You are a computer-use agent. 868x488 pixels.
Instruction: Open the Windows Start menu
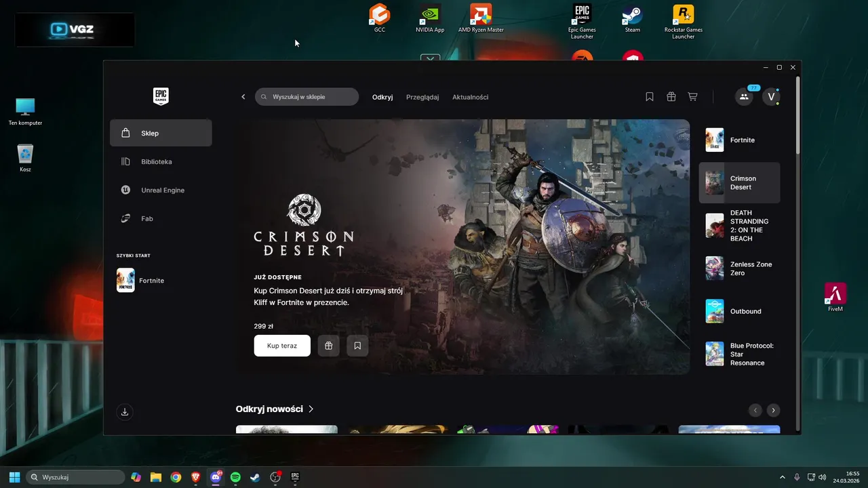coord(14,477)
